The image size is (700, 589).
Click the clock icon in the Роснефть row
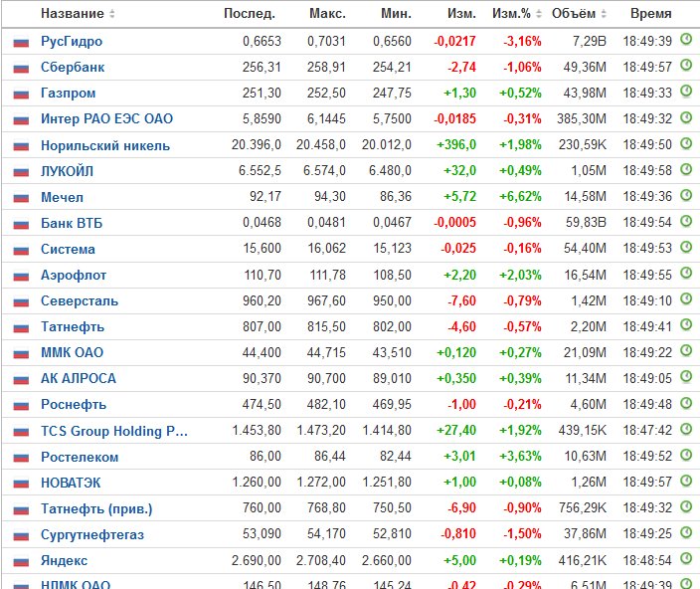[x=686, y=402]
